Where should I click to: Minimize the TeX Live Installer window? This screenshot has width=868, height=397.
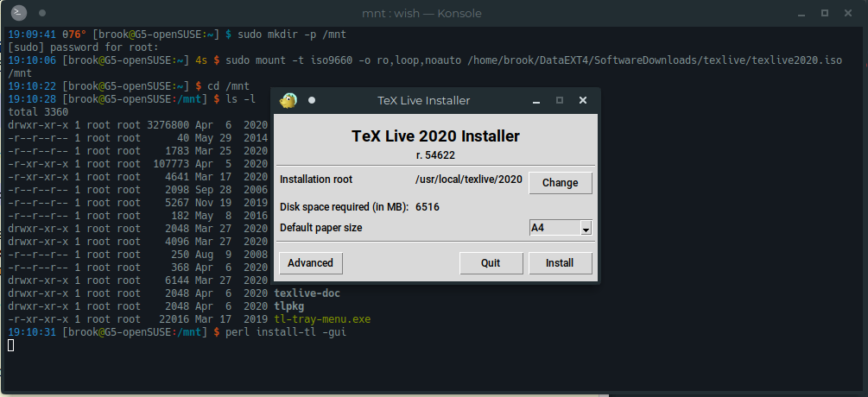(x=536, y=101)
